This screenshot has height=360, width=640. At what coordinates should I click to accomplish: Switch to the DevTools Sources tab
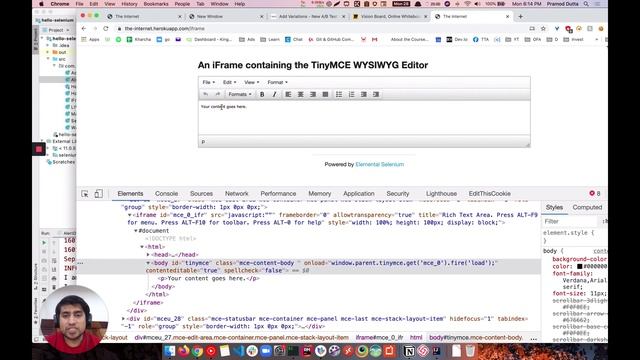tap(201, 193)
